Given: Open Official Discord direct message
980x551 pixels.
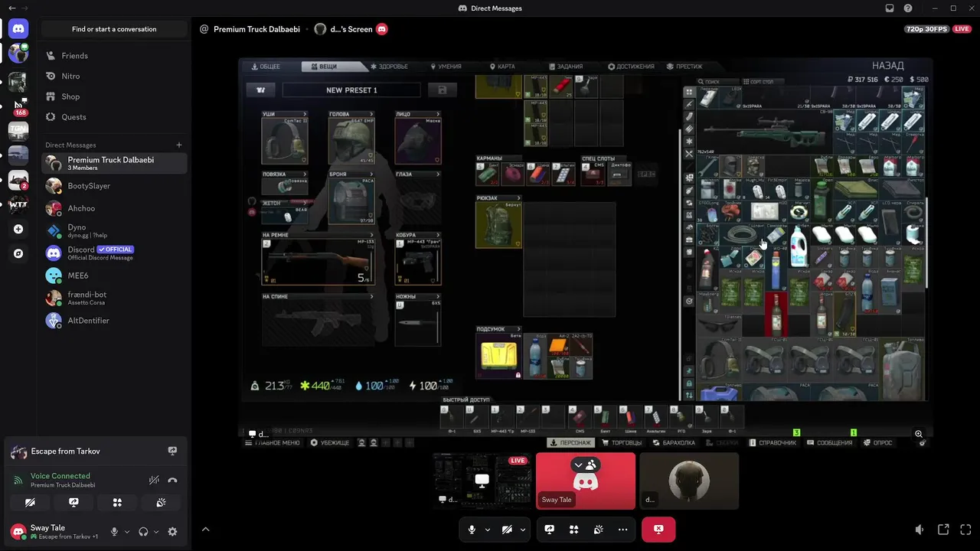Looking at the screenshot, I should [114, 253].
